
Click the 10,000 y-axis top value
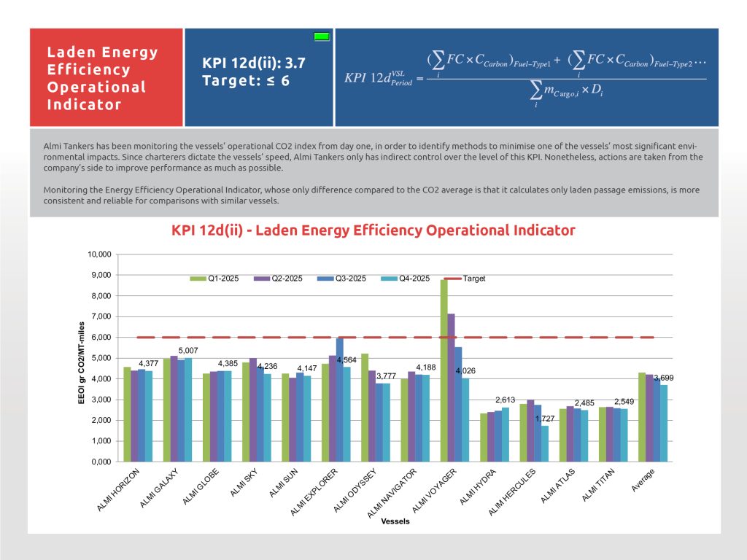pyautogui.click(x=97, y=254)
